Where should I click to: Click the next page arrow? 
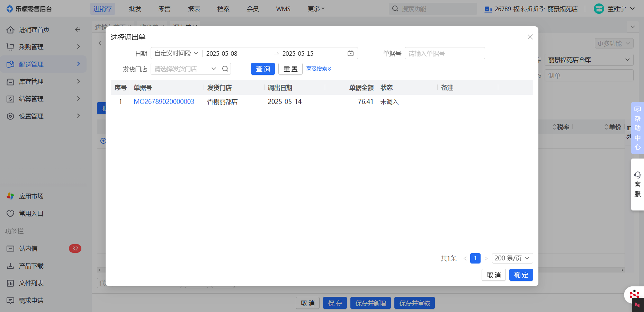486,258
